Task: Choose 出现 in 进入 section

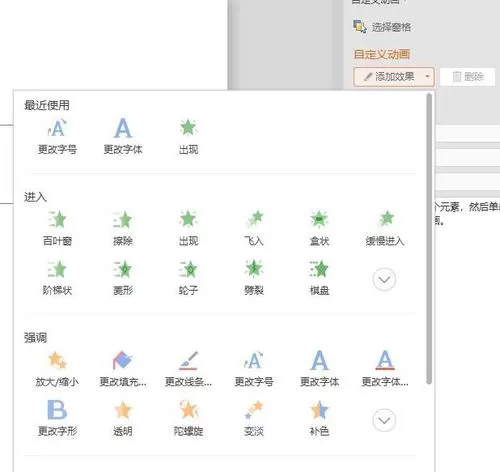Action: point(188,228)
